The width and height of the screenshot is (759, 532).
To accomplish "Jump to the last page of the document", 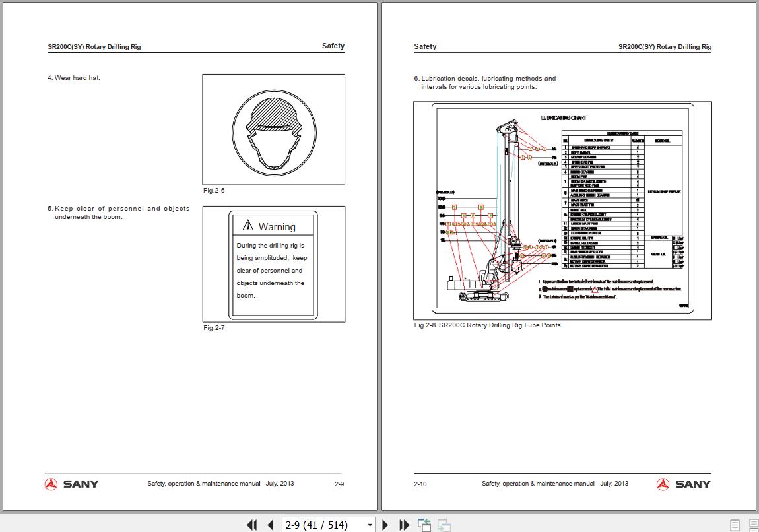I will pyautogui.click(x=404, y=525).
